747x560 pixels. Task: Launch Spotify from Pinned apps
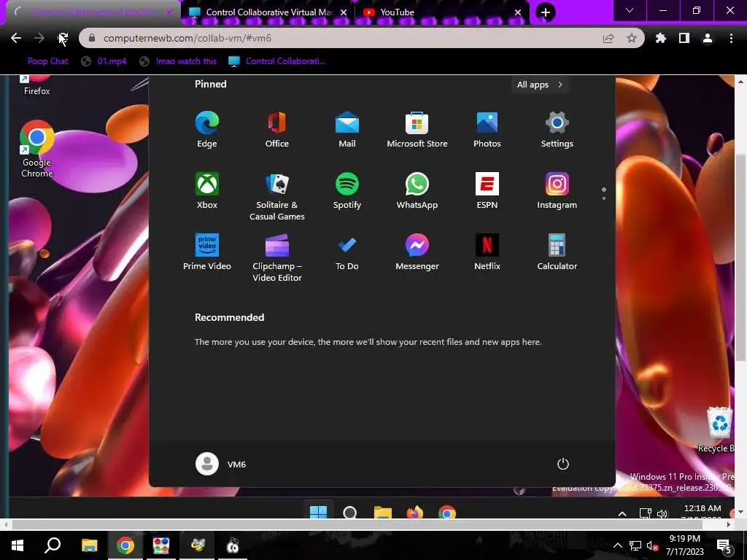tap(347, 190)
